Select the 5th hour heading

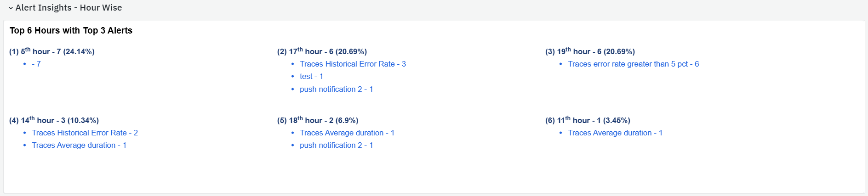(x=51, y=51)
